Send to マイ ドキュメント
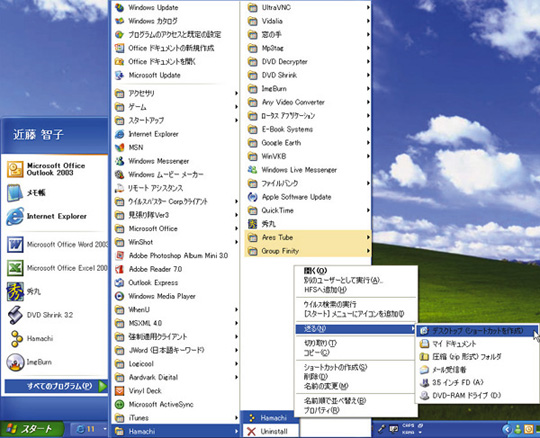Screen dimensions: 540x438 (x=477, y=344)
